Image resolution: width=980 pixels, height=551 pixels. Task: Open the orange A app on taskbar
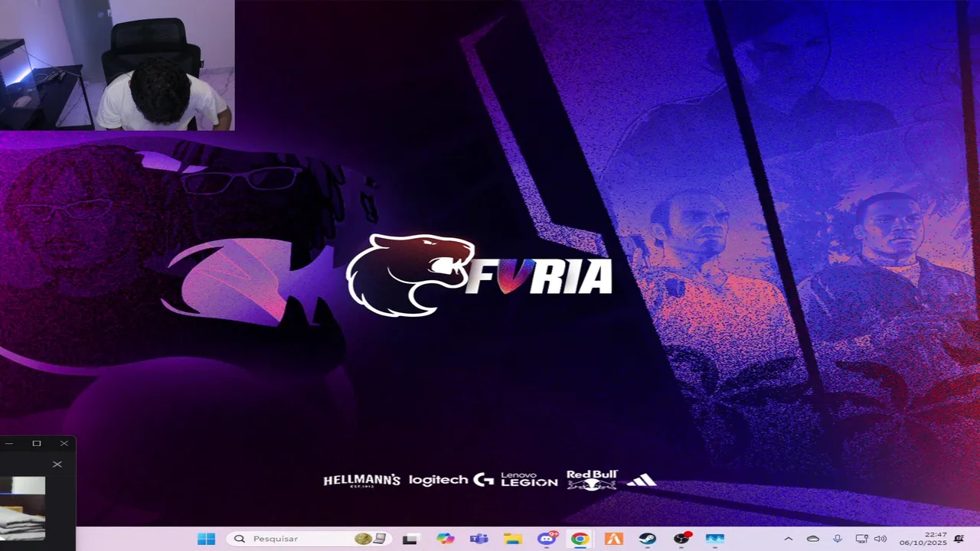pos(614,539)
